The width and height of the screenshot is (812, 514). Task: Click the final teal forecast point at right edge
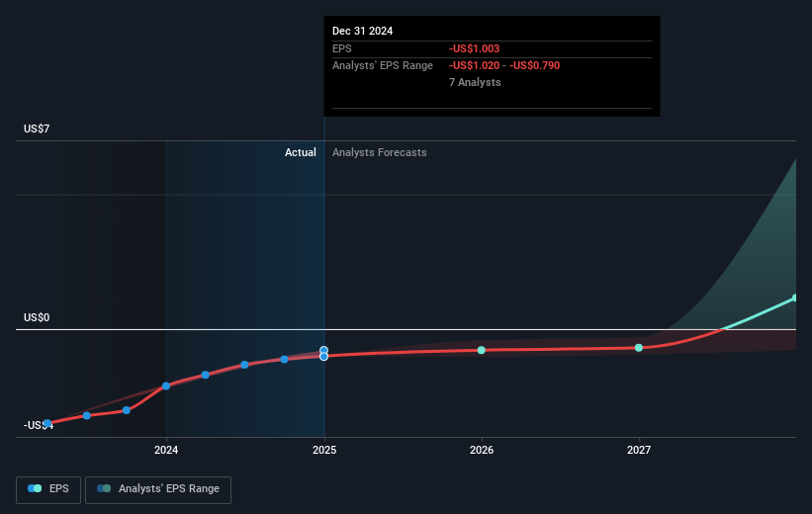coord(795,299)
